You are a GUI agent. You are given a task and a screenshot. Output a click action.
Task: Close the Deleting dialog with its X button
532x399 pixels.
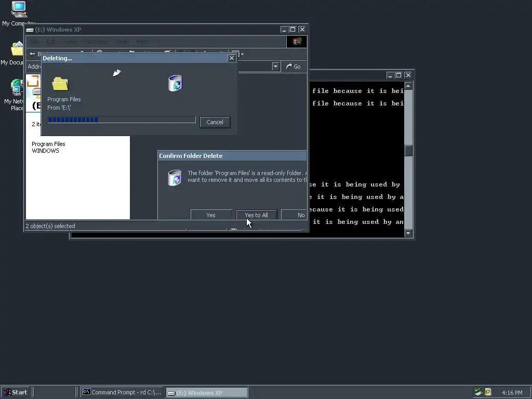[232, 58]
